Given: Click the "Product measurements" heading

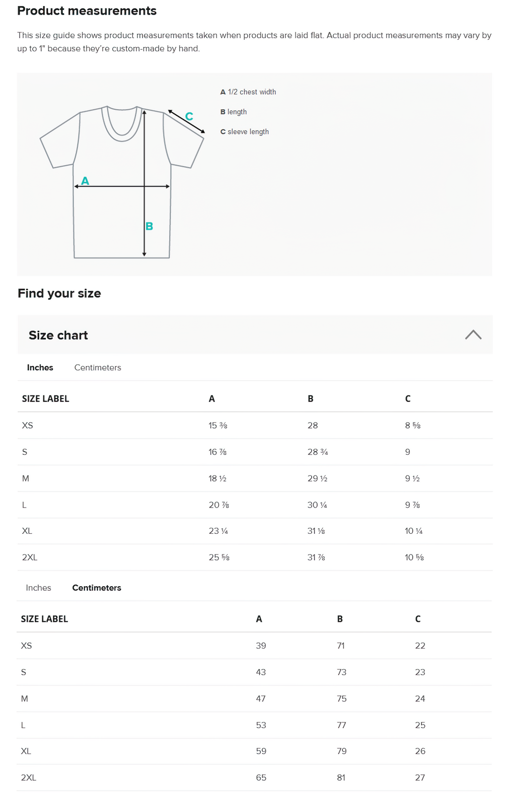Looking at the screenshot, I should (87, 11).
